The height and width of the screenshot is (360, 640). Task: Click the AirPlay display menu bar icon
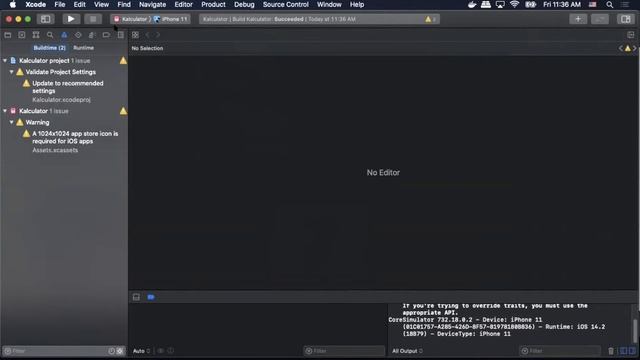500,4
